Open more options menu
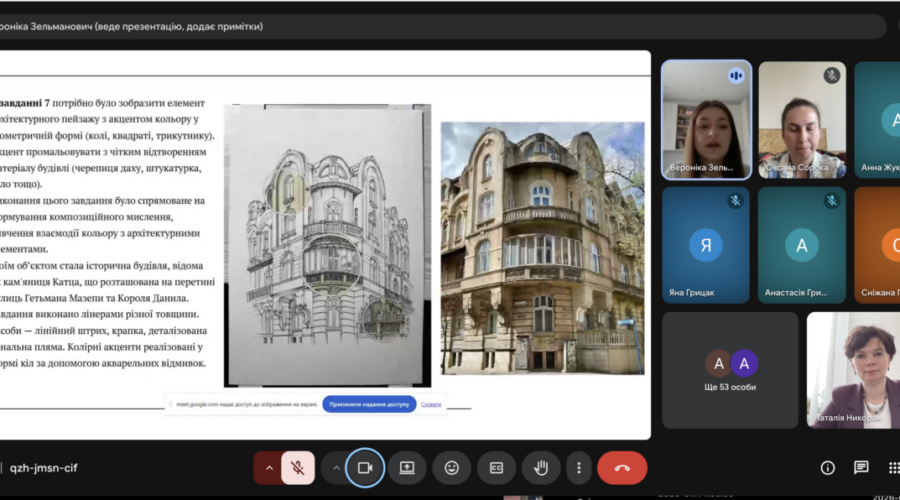This screenshot has height=500, width=900. [579, 468]
